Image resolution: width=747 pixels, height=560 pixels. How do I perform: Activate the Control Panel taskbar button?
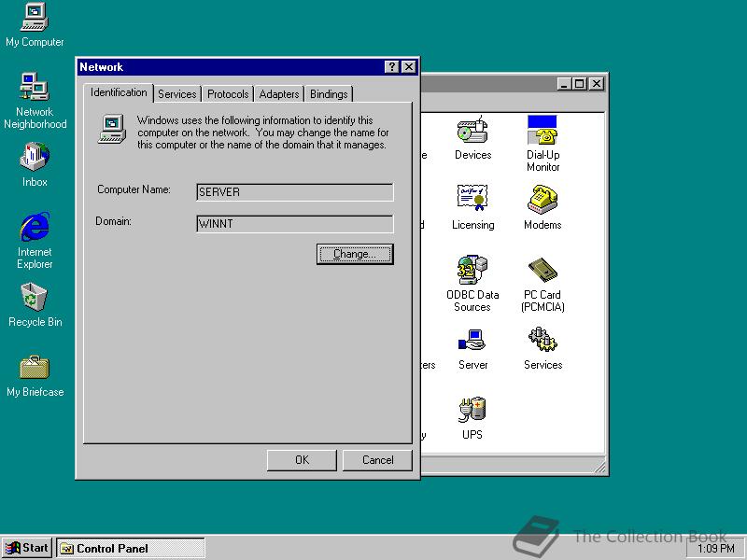(x=131, y=548)
